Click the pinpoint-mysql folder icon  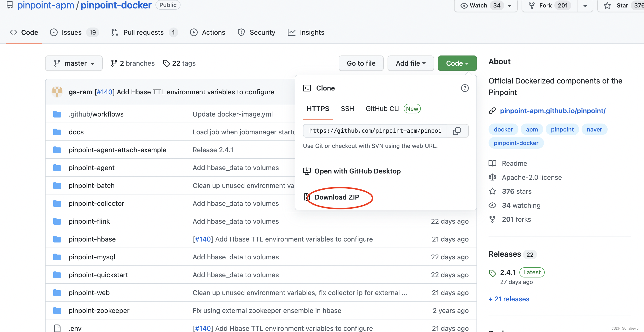pyautogui.click(x=57, y=257)
